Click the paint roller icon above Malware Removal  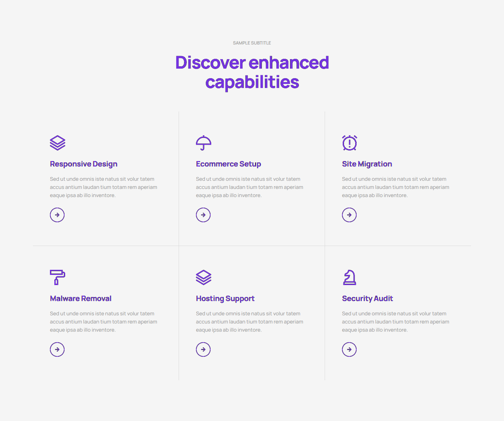(x=57, y=277)
